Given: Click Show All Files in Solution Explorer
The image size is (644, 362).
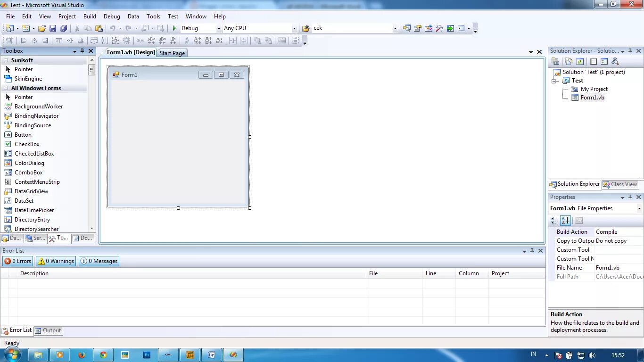Looking at the screenshot, I should click(x=569, y=61).
